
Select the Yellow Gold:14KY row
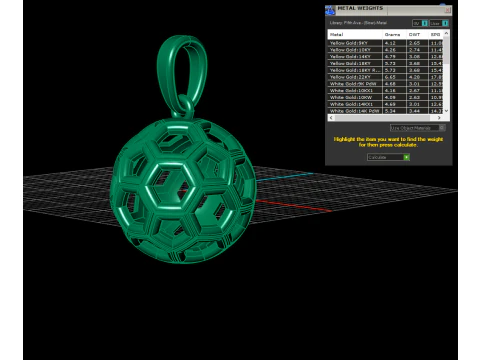pos(386,57)
